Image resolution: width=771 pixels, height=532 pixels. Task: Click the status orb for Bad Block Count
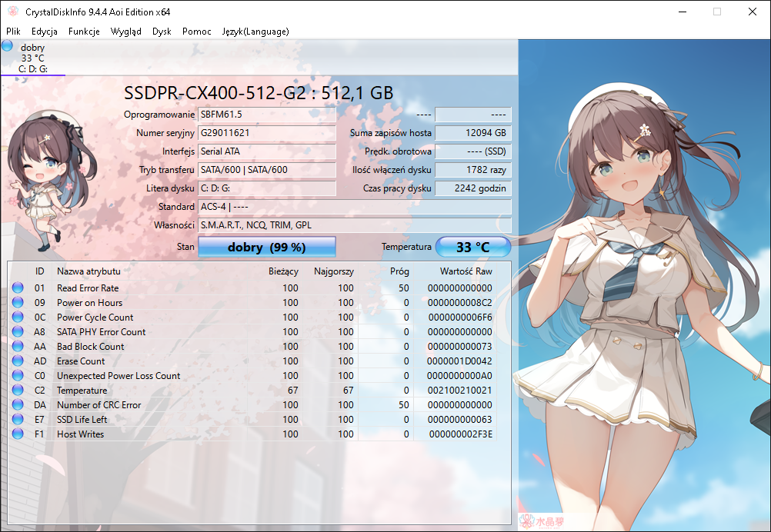pos(18,346)
